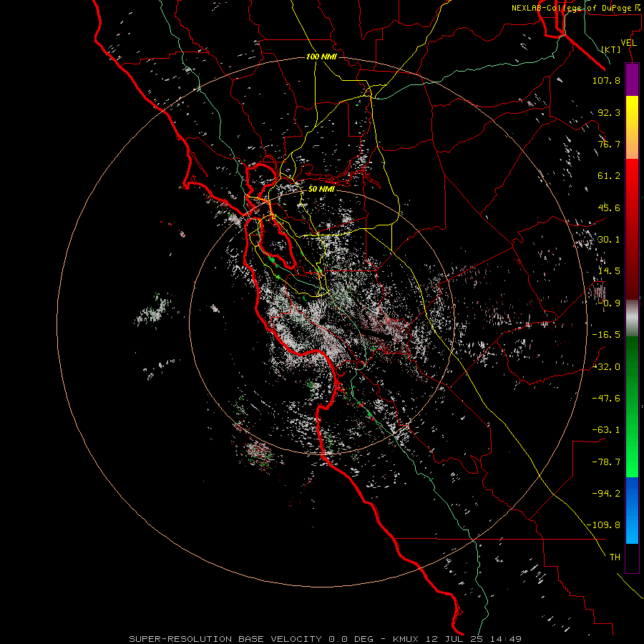Viewport: 644px width, 644px height.
Task: Select the -94.2 scale value
Action: [606, 493]
